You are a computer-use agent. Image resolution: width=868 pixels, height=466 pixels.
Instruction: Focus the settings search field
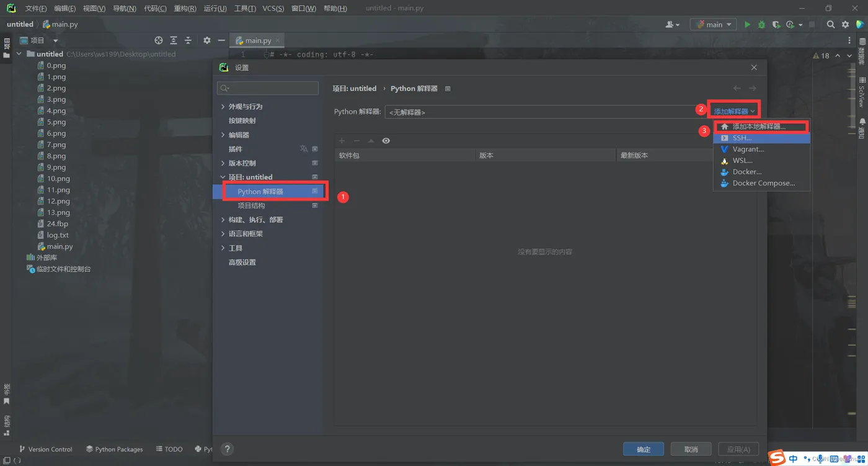pyautogui.click(x=268, y=88)
